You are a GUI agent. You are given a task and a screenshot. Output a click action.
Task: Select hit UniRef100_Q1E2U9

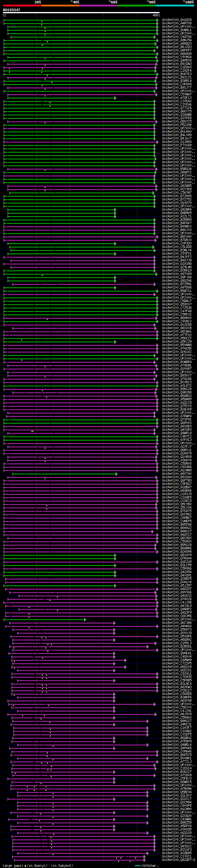click(177, 562)
